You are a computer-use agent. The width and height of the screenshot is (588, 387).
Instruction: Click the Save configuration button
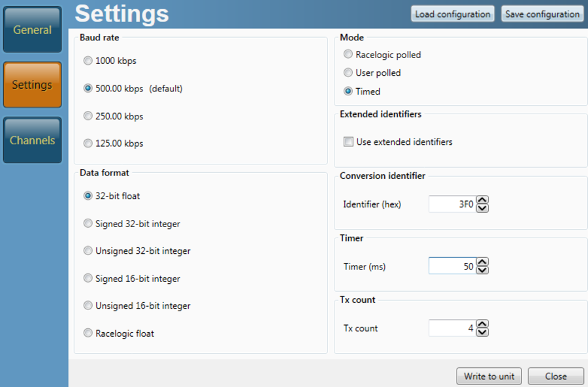[542, 14]
